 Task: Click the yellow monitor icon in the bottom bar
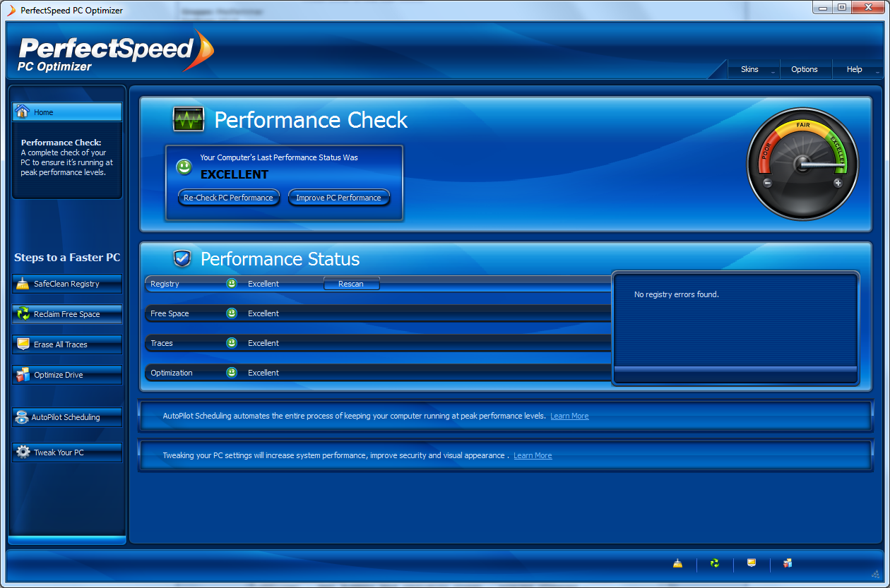[x=752, y=563]
